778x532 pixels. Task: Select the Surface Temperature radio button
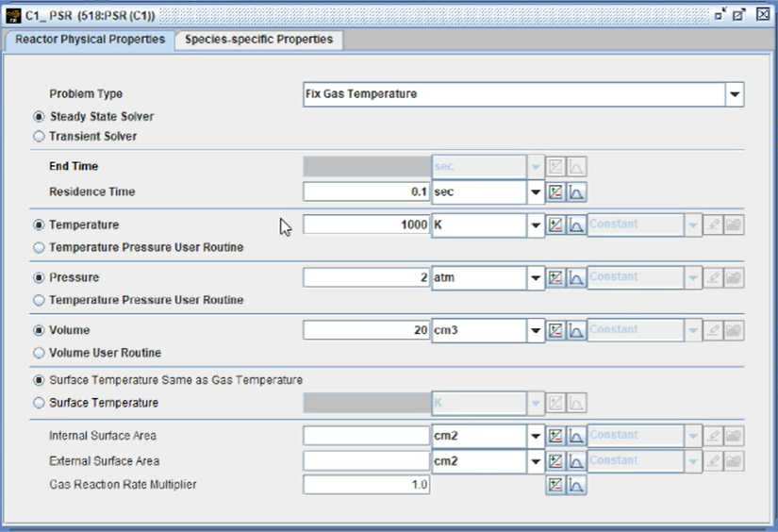pyautogui.click(x=39, y=403)
